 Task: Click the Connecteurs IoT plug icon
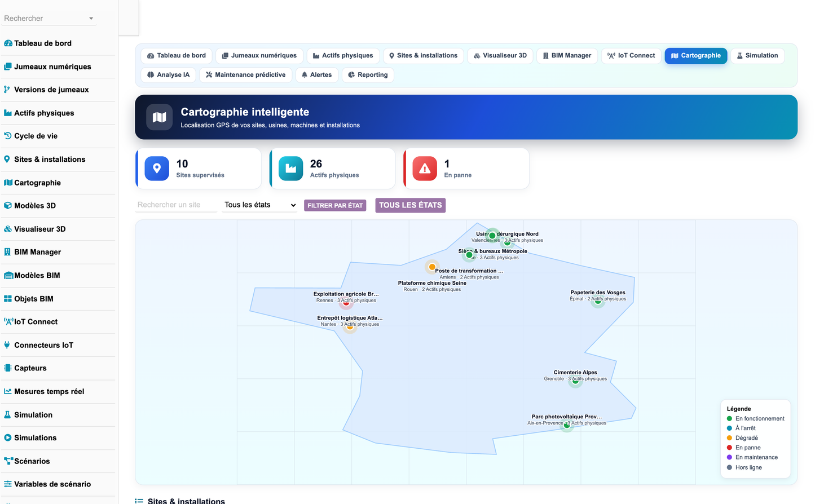[x=7, y=345]
